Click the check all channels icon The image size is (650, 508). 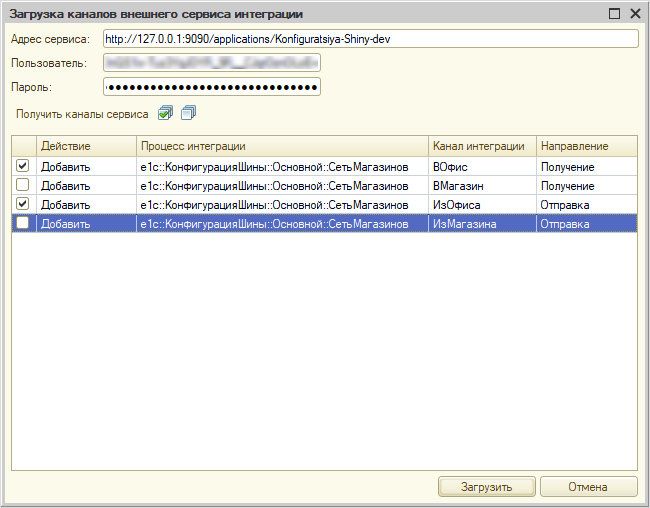[166, 114]
